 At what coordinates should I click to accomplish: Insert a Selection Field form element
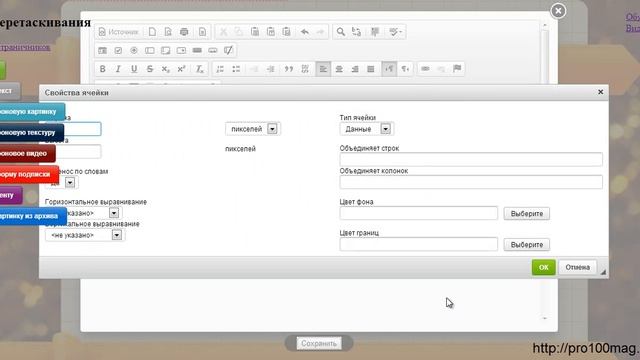click(181, 50)
